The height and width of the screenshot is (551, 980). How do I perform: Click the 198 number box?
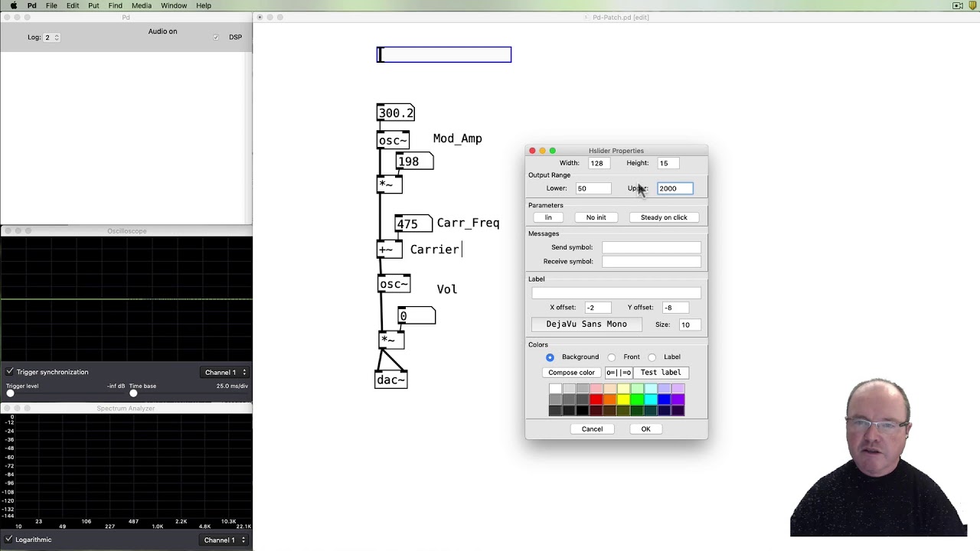(x=414, y=161)
